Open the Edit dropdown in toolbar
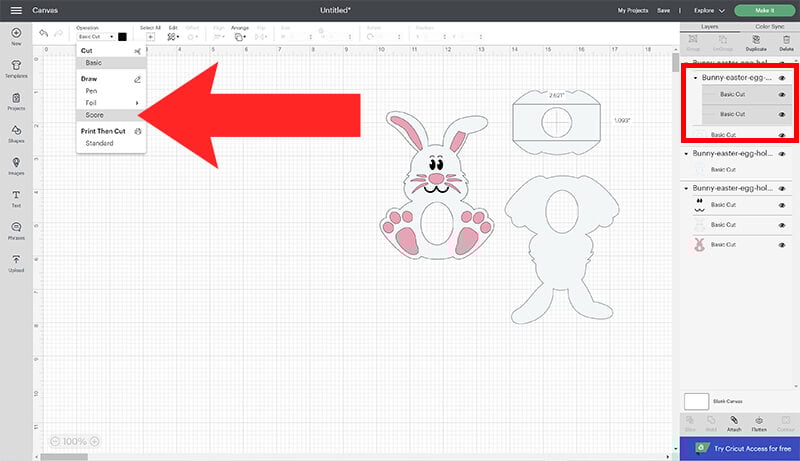This screenshot has height=461, width=800. tap(173, 37)
